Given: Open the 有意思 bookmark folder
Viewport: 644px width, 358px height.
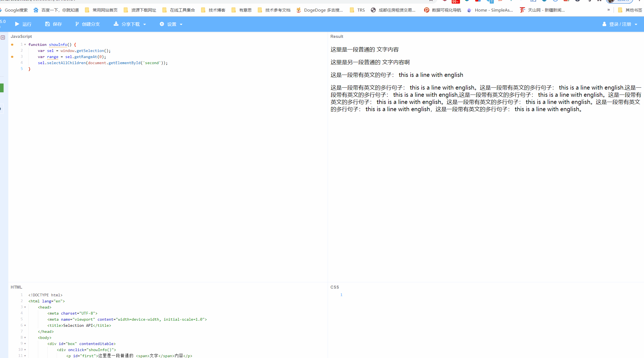Looking at the screenshot, I should tap(242, 10).
